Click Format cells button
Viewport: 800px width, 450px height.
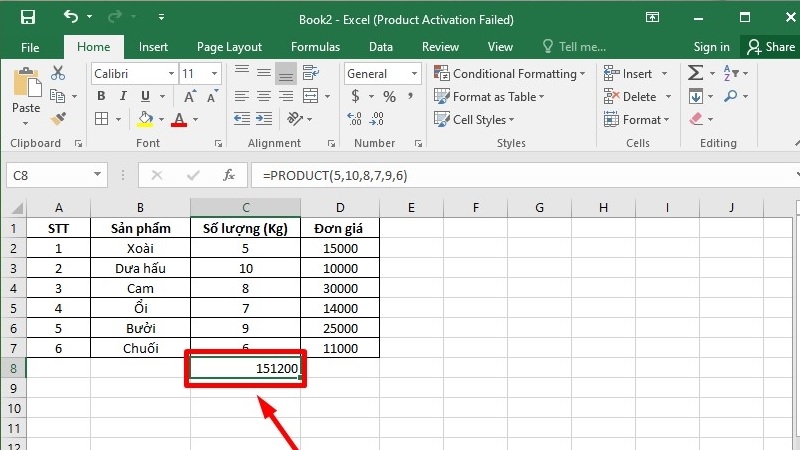pos(636,119)
